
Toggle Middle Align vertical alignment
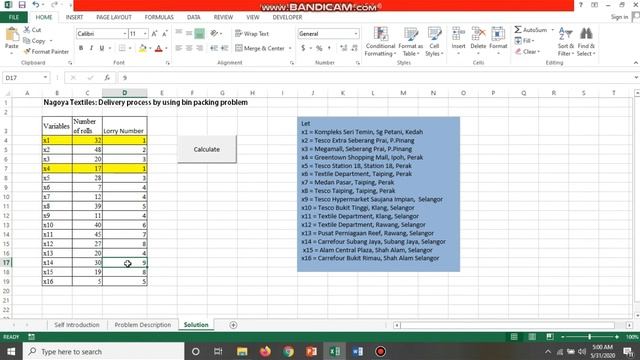click(189, 33)
